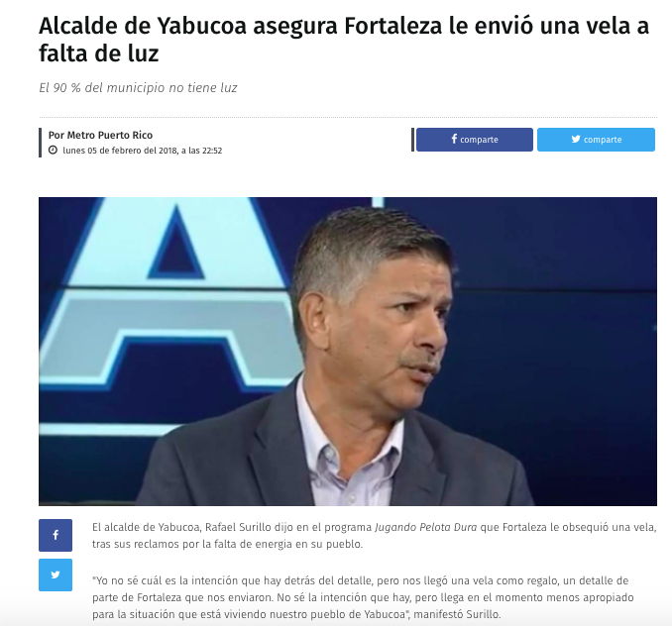Open the author link 'Por Metro Puerto Rico'
This screenshot has width=672, height=626.
click(x=100, y=136)
